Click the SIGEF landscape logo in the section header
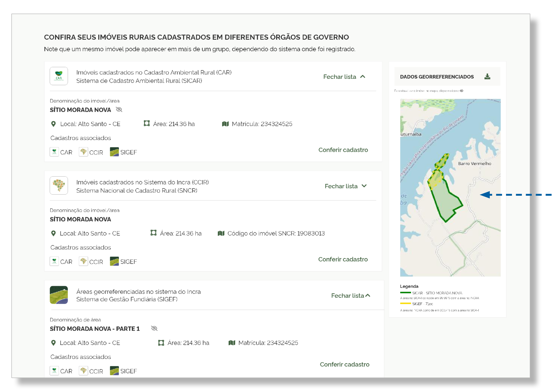This screenshot has height=392, width=560. click(x=59, y=295)
